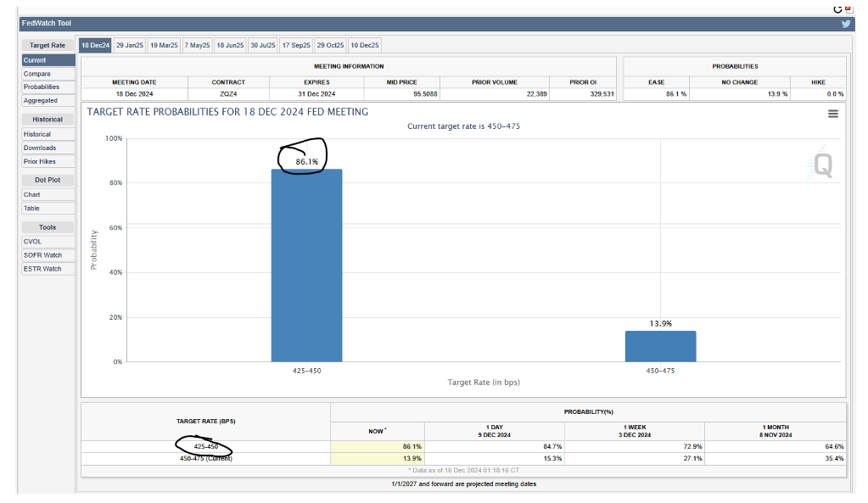
Task: Click the 1 MONTH 8 NOV 2024 column header
Action: (x=776, y=431)
